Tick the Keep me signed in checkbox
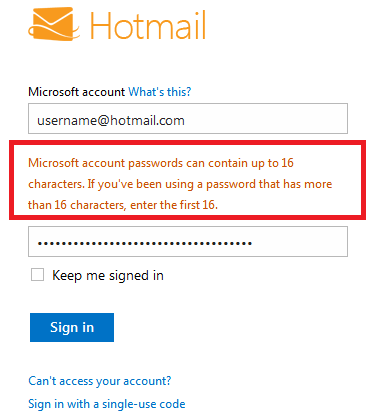Screen dimensions: 374x415 [37, 275]
